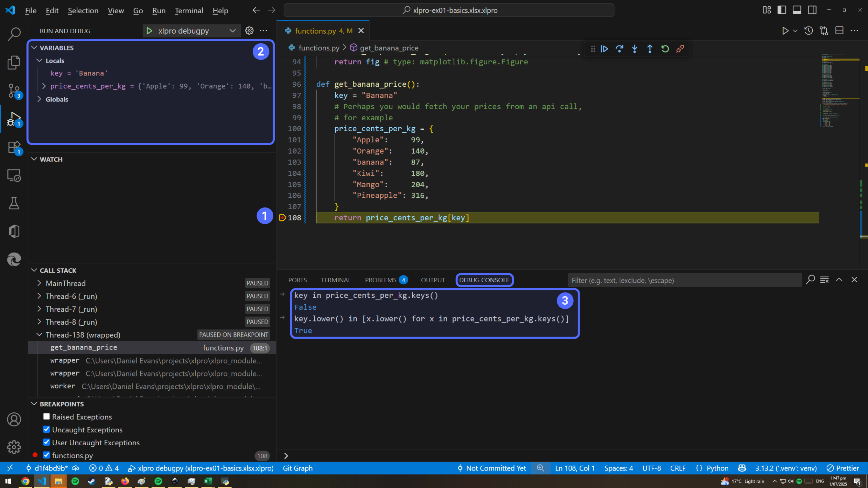Open the Extensions view in activity bar

(x=14, y=147)
